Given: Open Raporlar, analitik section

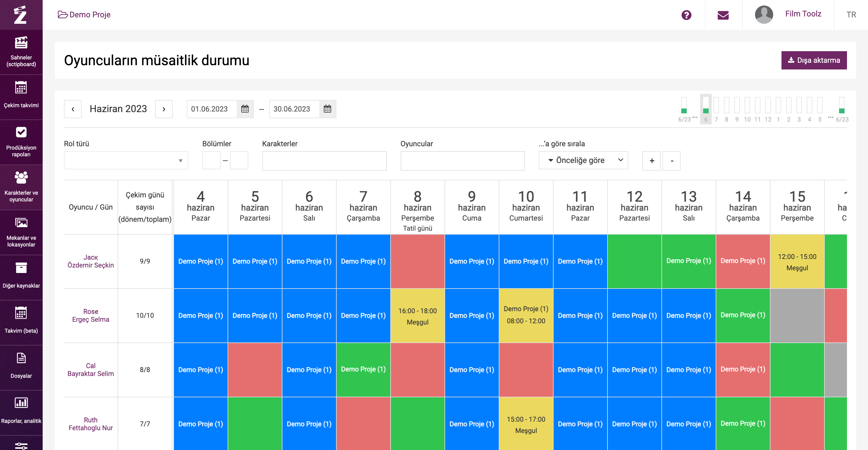Looking at the screenshot, I should 21,413.
